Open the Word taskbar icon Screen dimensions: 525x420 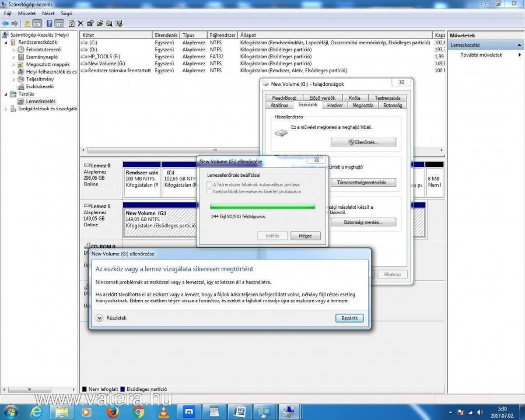point(240,412)
